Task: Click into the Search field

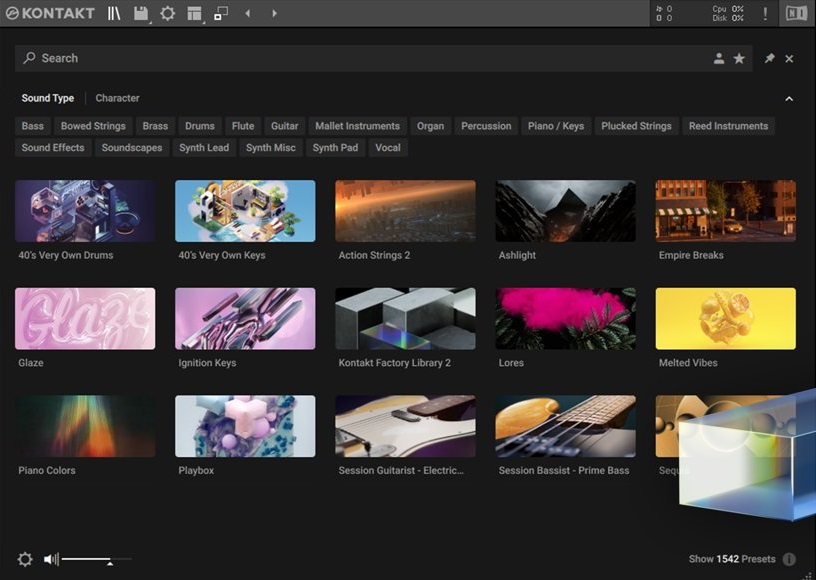Action: click(384, 58)
